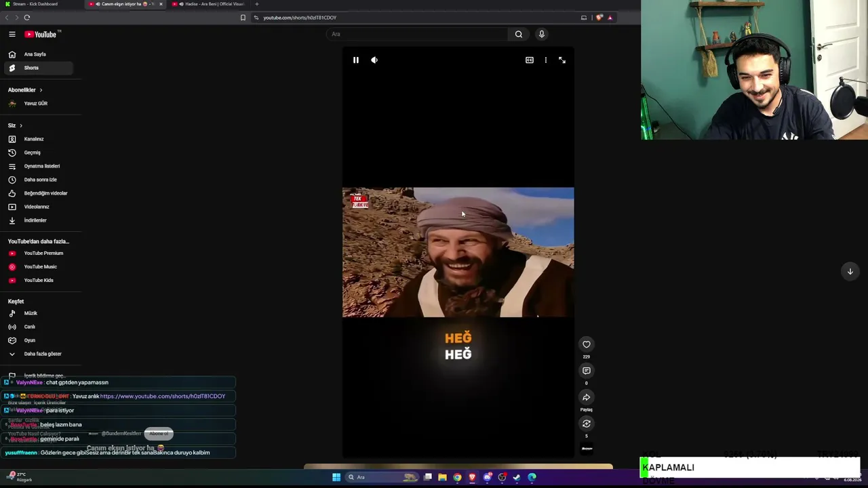868x488 pixels.
Task: Click the YouTube search field
Action: (417, 34)
